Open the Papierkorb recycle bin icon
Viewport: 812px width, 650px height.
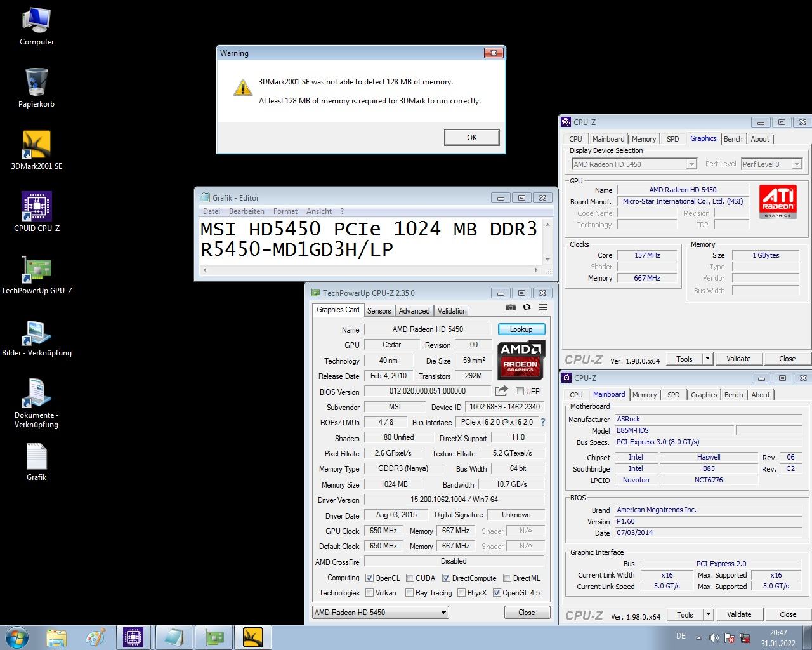click(x=37, y=88)
